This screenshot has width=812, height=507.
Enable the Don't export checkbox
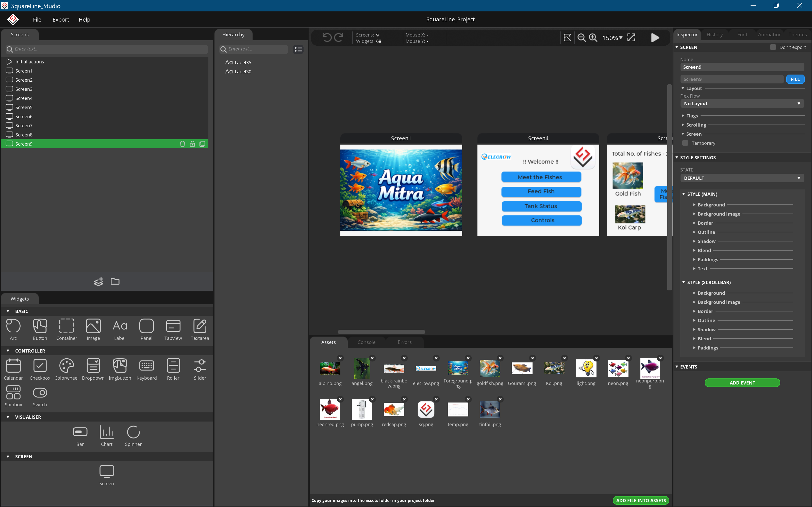point(773,47)
